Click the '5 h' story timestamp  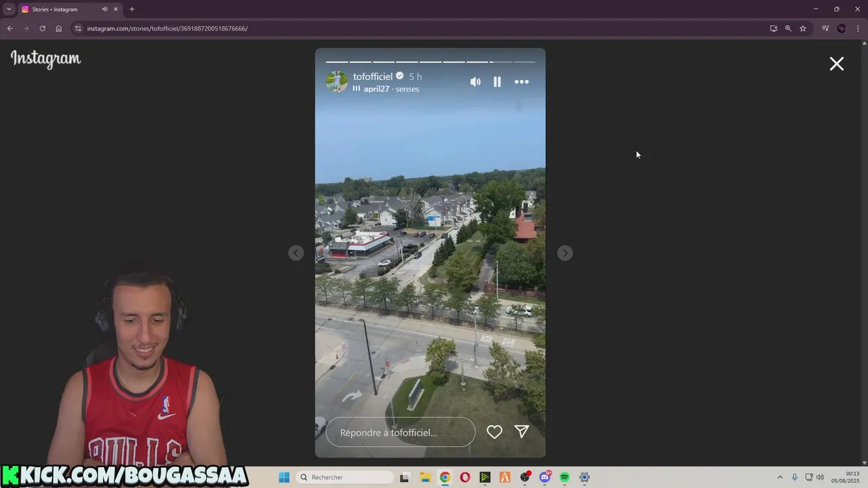tap(415, 77)
